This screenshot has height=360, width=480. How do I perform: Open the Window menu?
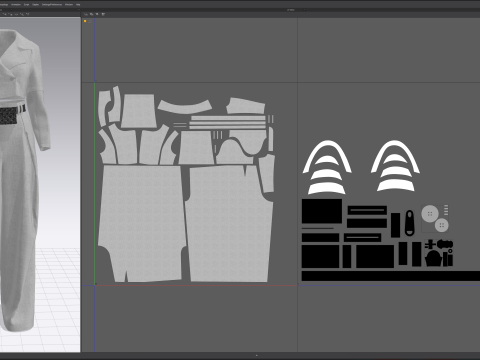69,5
